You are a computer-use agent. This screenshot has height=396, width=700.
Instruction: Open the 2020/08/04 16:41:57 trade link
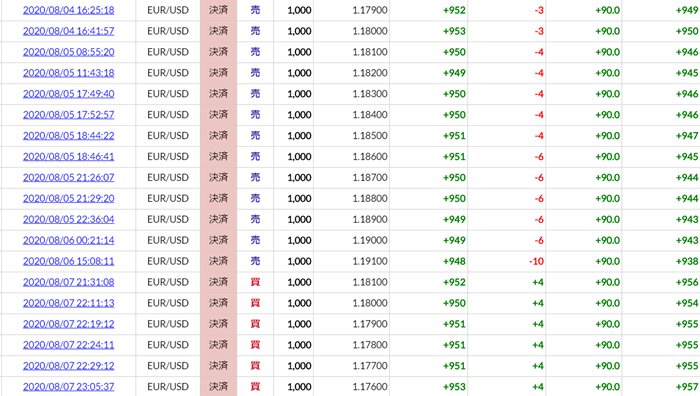[68, 31]
